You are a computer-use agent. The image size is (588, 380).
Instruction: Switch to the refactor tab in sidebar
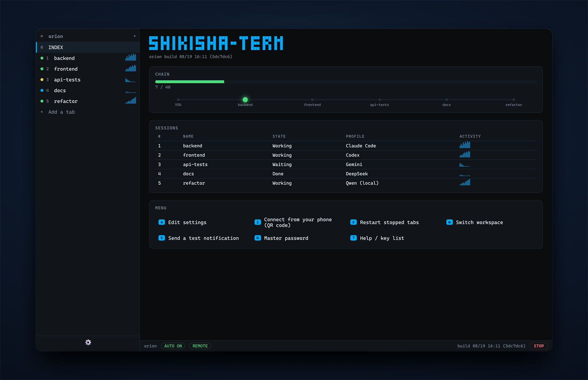pos(88,101)
